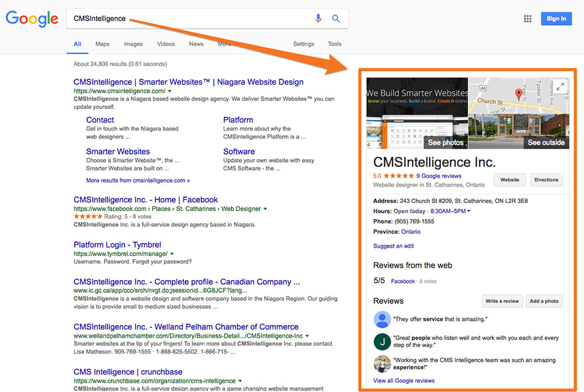Image resolution: width=584 pixels, height=392 pixels.
Task: Click the Google logo
Action: 32,19
